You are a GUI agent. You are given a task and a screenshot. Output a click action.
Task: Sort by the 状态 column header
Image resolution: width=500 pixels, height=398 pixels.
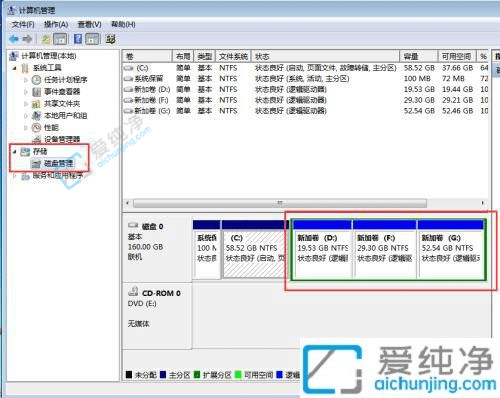[x=325, y=56]
